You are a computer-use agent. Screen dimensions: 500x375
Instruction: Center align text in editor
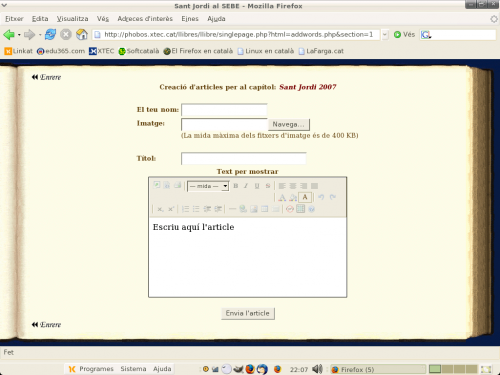point(293,186)
